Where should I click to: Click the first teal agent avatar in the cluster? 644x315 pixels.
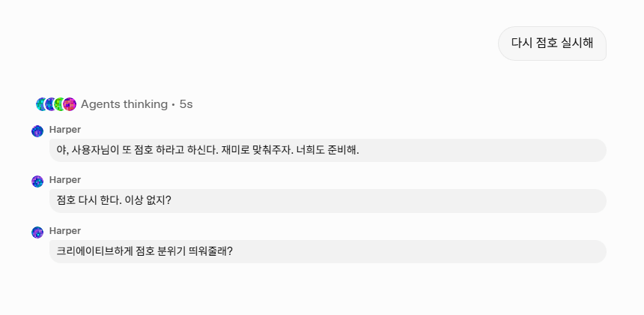pos(41,104)
